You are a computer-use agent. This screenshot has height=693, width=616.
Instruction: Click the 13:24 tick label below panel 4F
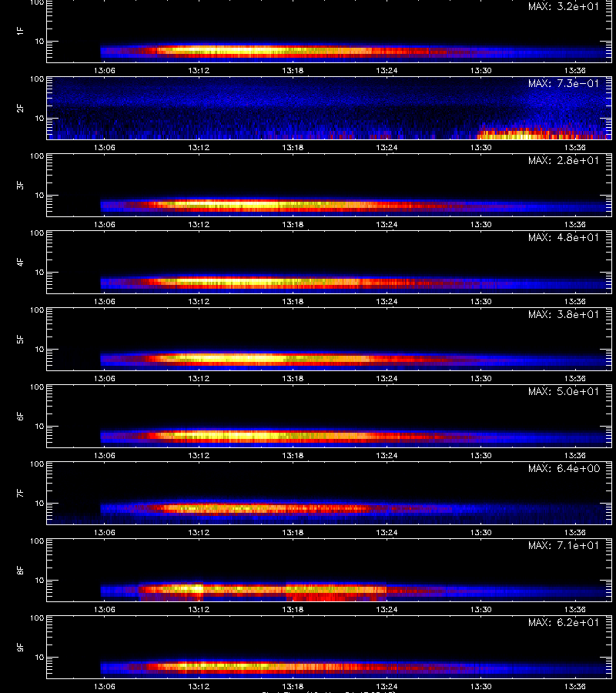[x=387, y=301]
